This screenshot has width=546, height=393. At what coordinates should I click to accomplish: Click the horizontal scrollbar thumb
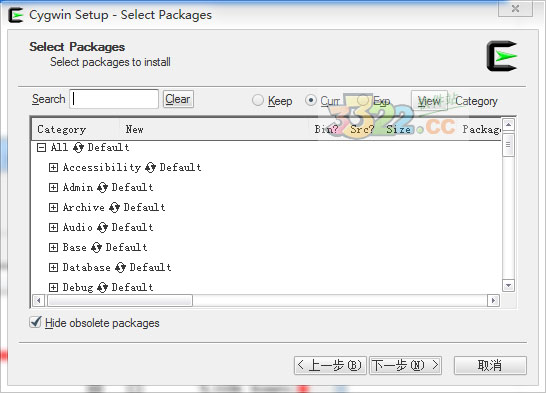[x=120, y=300]
